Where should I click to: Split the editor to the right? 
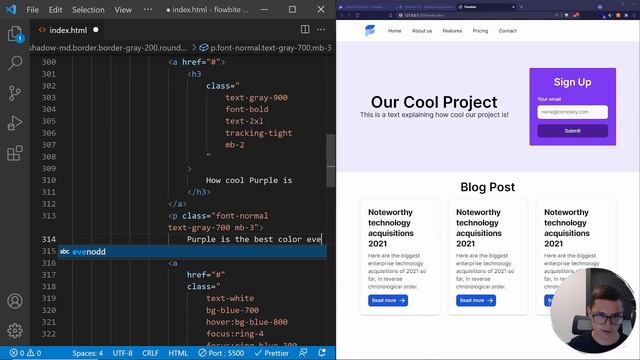click(x=305, y=29)
